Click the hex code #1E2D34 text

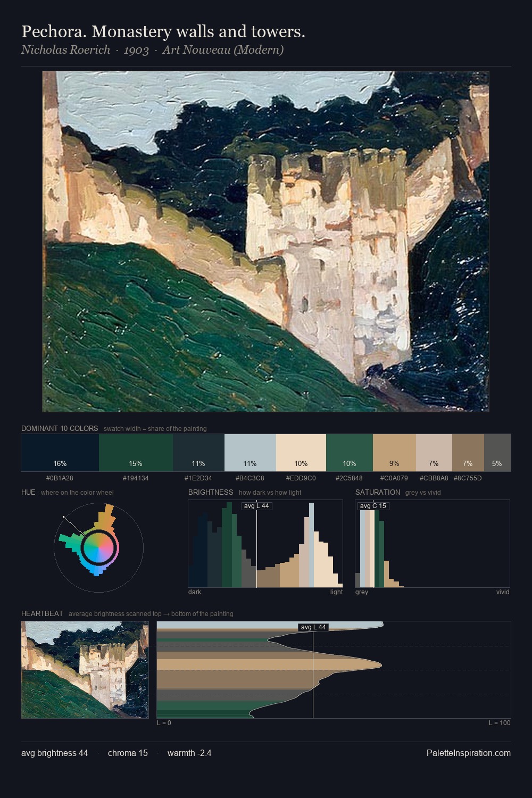(198, 478)
